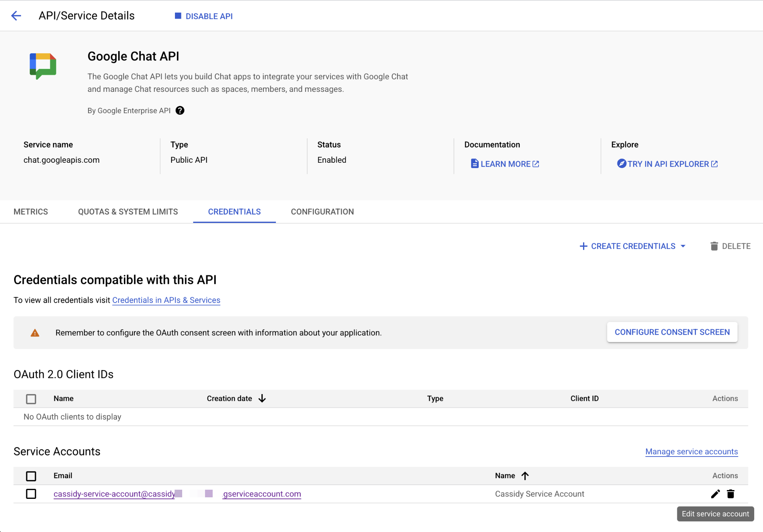Check the cassidy-service-account row checkbox
Screen dimensions: 763x532
(31, 494)
